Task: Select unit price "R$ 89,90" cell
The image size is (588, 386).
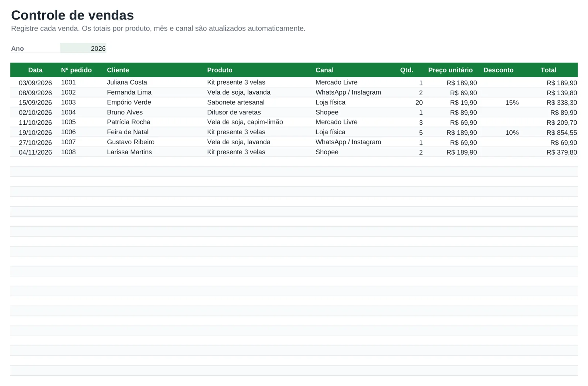Action: tap(451, 112)
